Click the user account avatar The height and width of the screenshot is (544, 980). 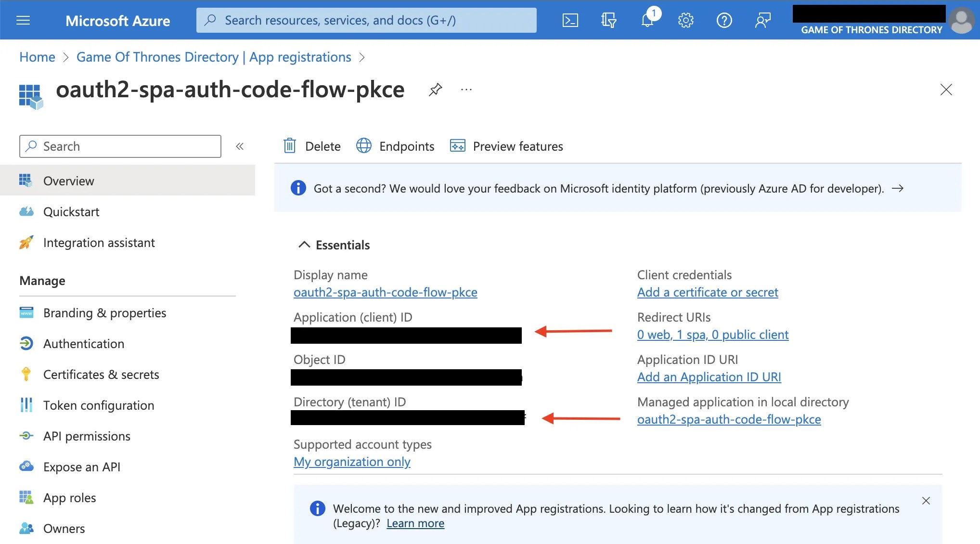(x=962, y=20)
